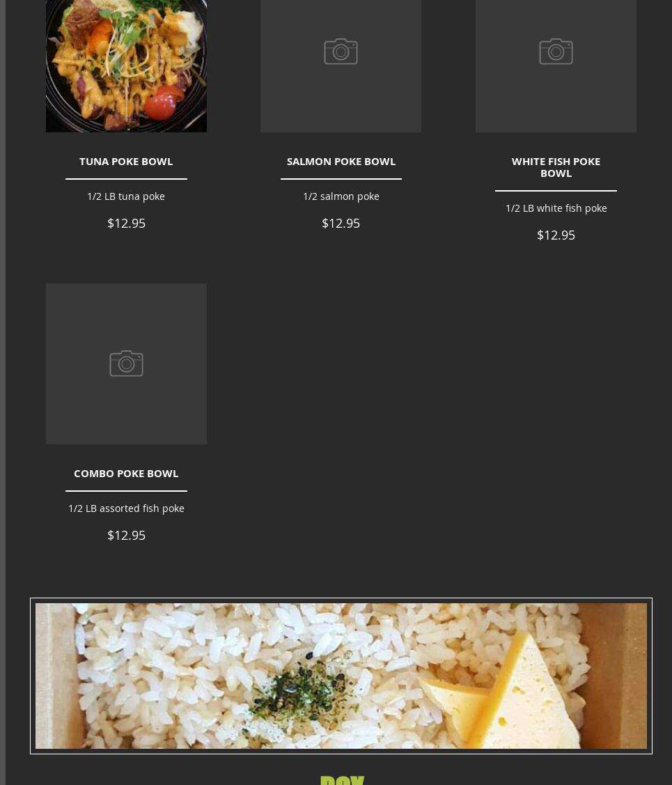The height and width of the screenshot is (785, 672).
Task: Click the Combo Poke Bowl $12.95 price
Action: [126, 535]
